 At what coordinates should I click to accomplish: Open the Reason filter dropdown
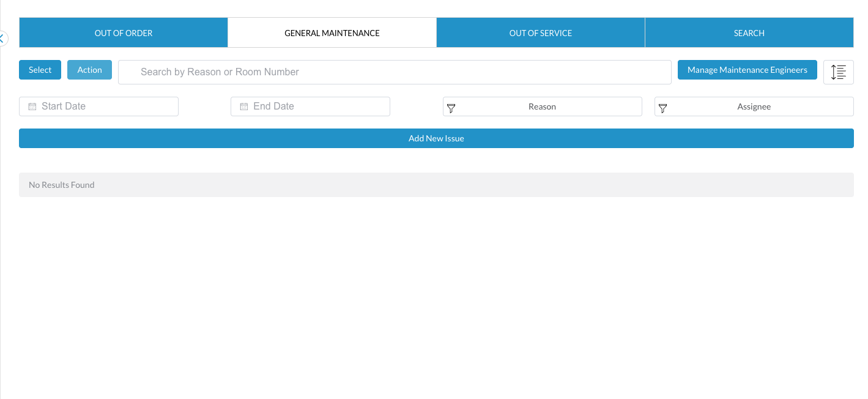point(542,106)
